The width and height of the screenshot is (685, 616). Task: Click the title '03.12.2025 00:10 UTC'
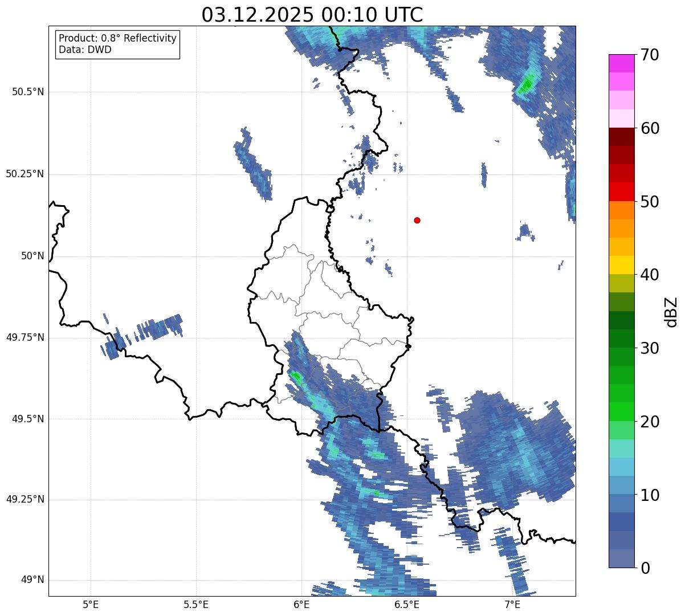[x=312, y=14]
